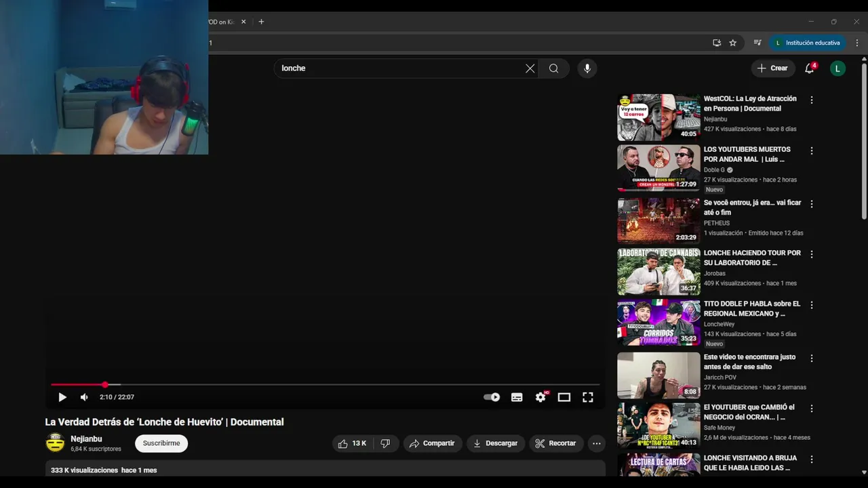Click the LoncheWey channel name
Screen dimensions: 868x488
[719, 325]
